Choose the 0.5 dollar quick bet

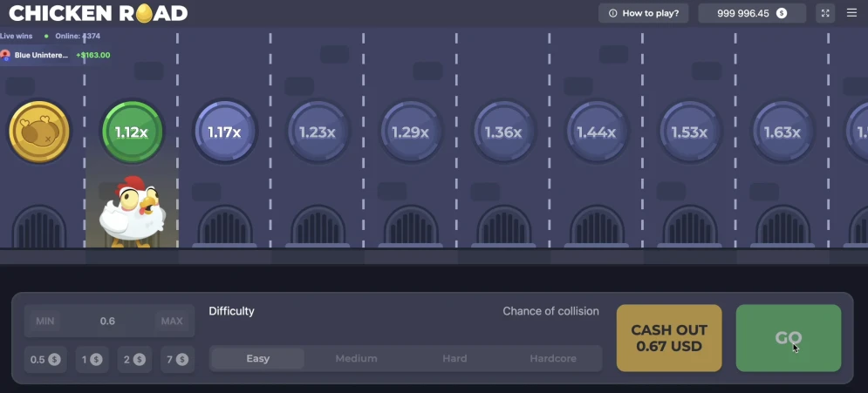click(45, 359)
